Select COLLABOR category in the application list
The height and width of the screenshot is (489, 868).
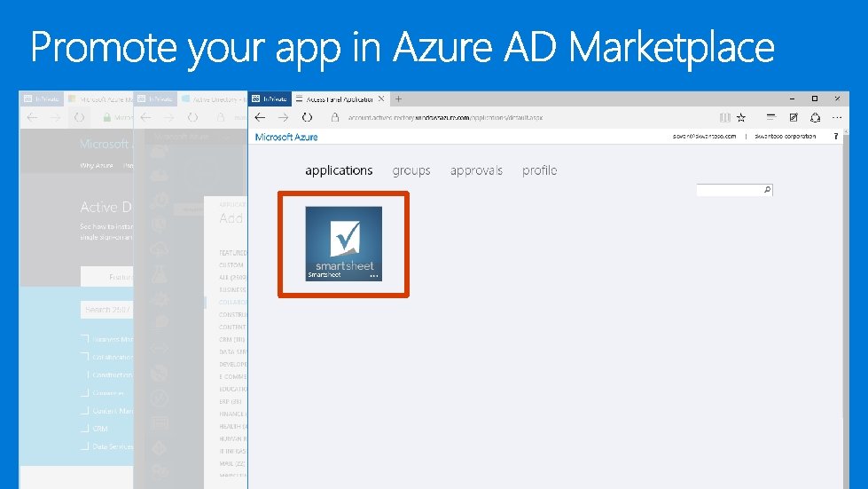(x=232, y=303)
